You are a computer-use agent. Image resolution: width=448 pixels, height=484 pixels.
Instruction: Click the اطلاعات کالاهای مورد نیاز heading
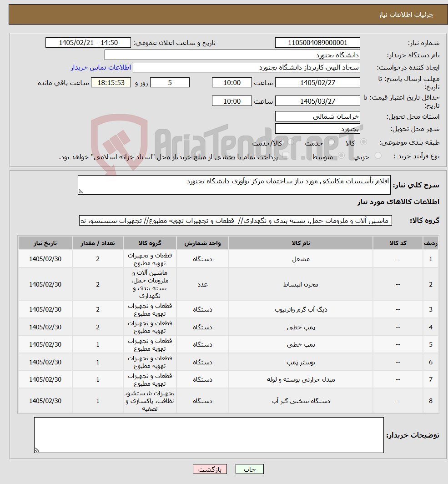(398, 202)
